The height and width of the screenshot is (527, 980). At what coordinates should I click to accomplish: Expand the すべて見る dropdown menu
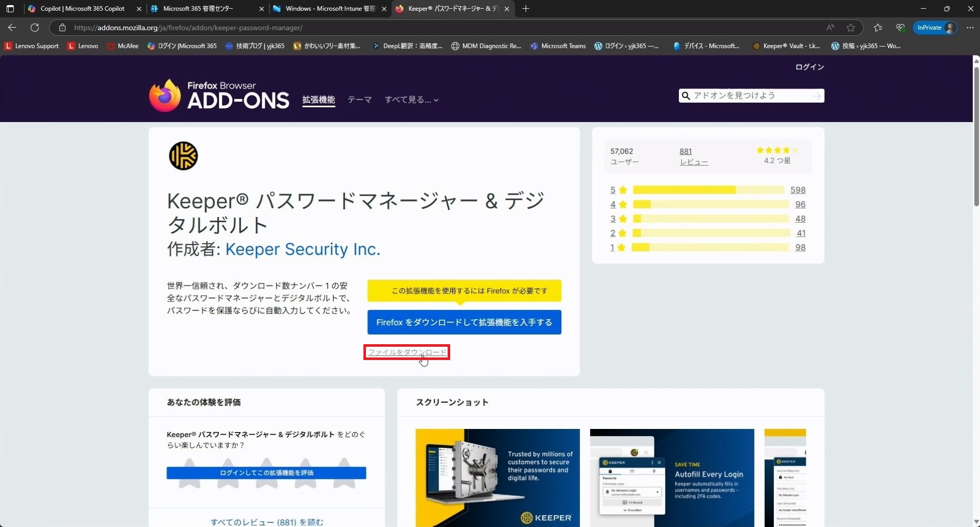point(411,100)
